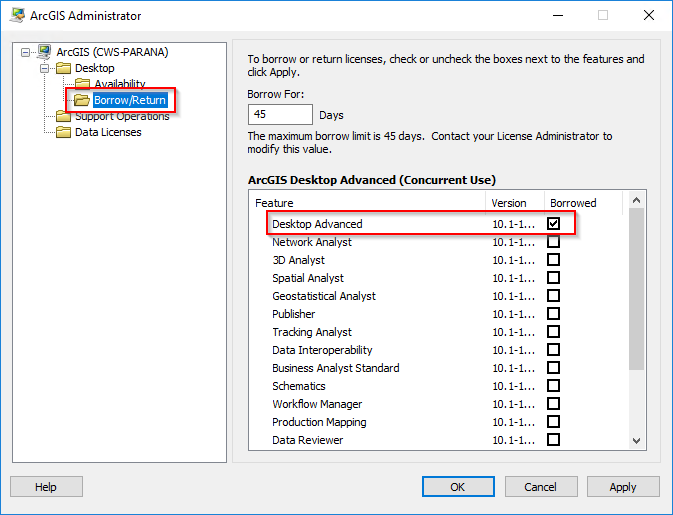
Task: Check the Spatial Analyst borrowed checkbox
Action: [553, 278]
